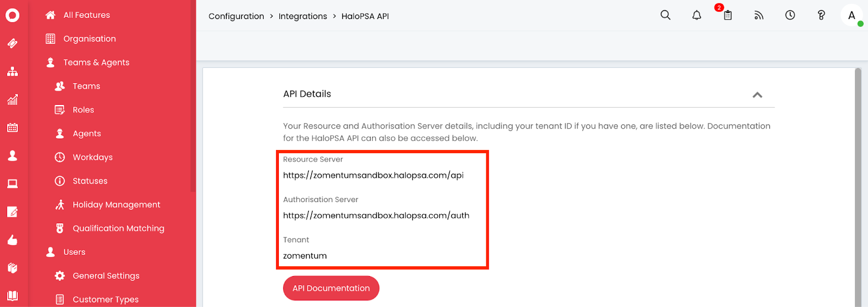This screenshot has height=307, width=868.
Task: Open the help question mark icon
Action: (821, 15)
